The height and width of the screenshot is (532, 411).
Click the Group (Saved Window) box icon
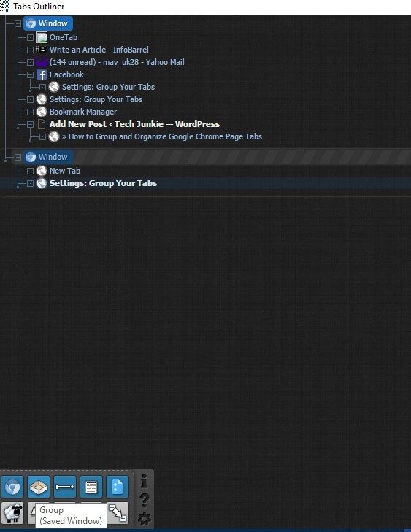click(39, 487)
